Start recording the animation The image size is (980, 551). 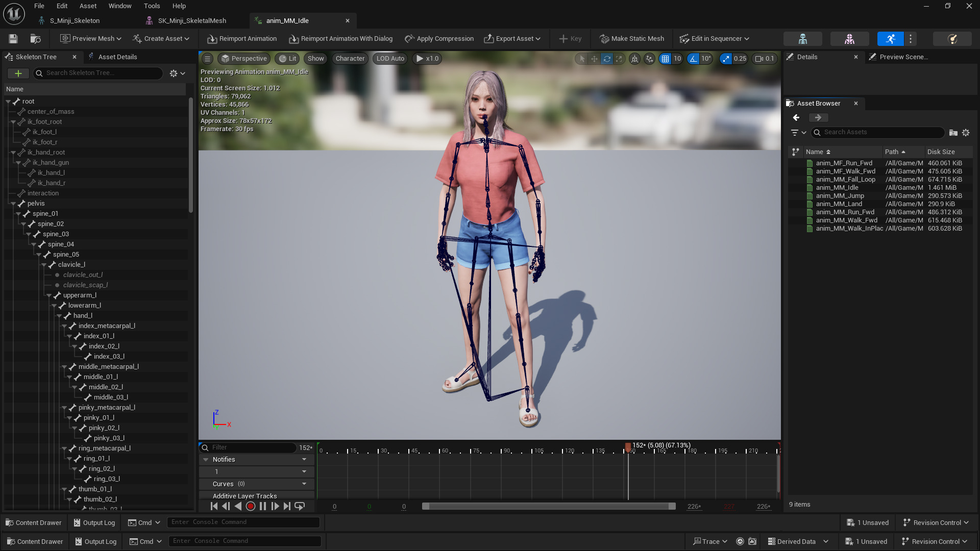pyautogui.click(x=251, y=506)
